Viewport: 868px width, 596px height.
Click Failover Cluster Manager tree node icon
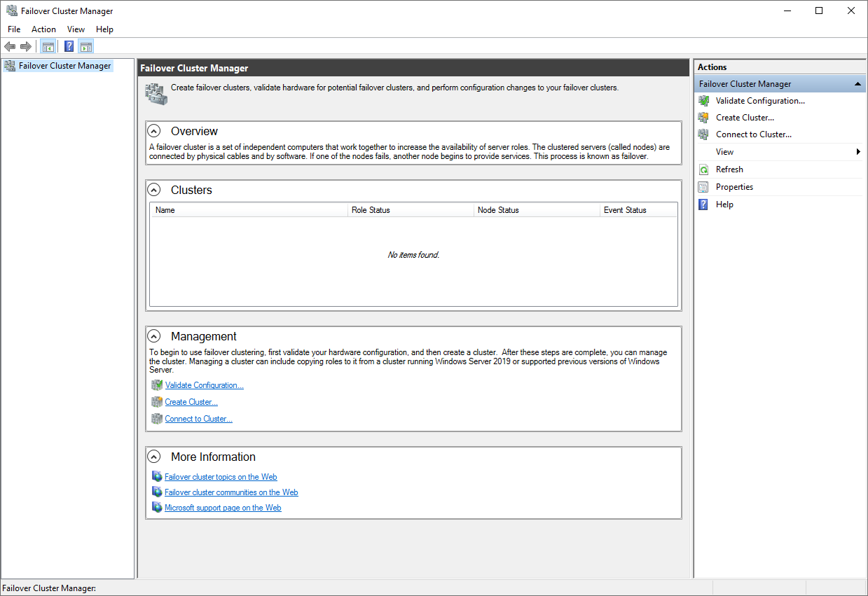[10, 66]
